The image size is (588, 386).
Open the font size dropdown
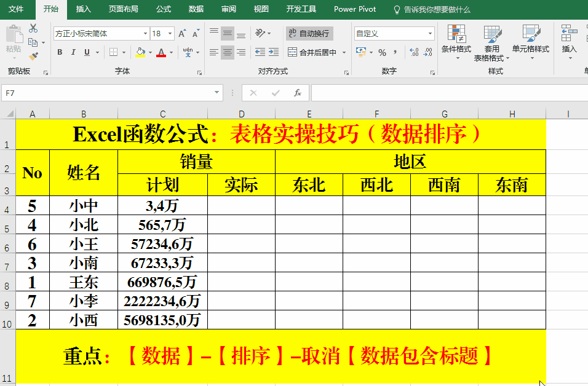[x=170, y=34]
